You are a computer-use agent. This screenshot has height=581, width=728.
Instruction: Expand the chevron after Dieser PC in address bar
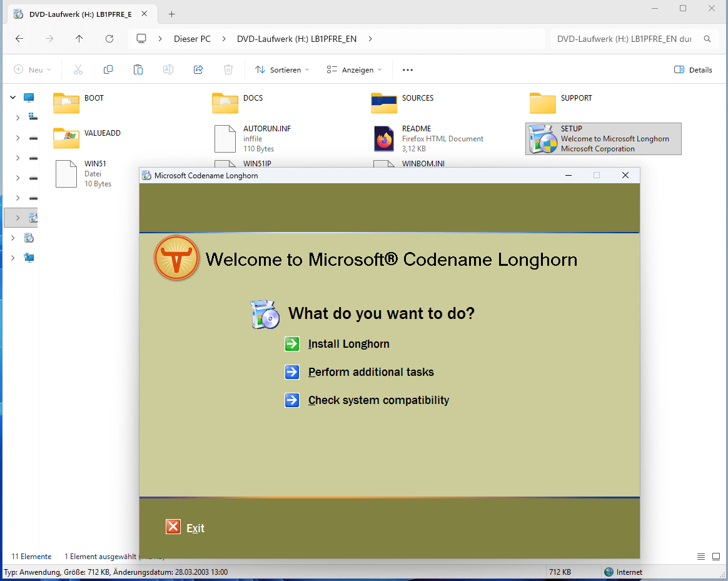pos(224,39)
